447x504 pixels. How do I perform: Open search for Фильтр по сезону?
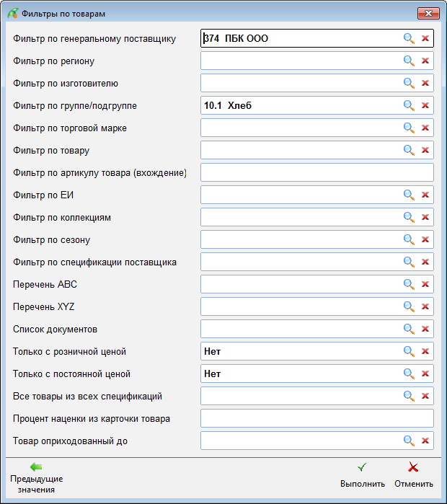409,239
